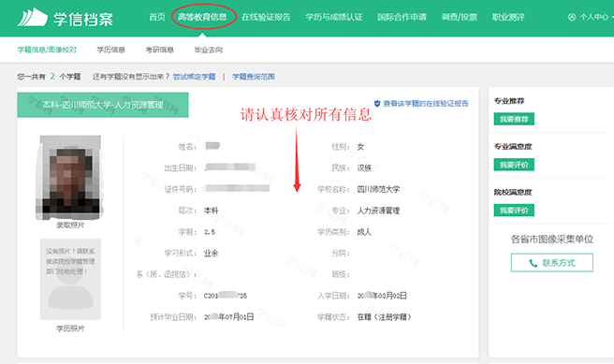Click 我要推荐 under 专业推荐

tap(514, 119)
